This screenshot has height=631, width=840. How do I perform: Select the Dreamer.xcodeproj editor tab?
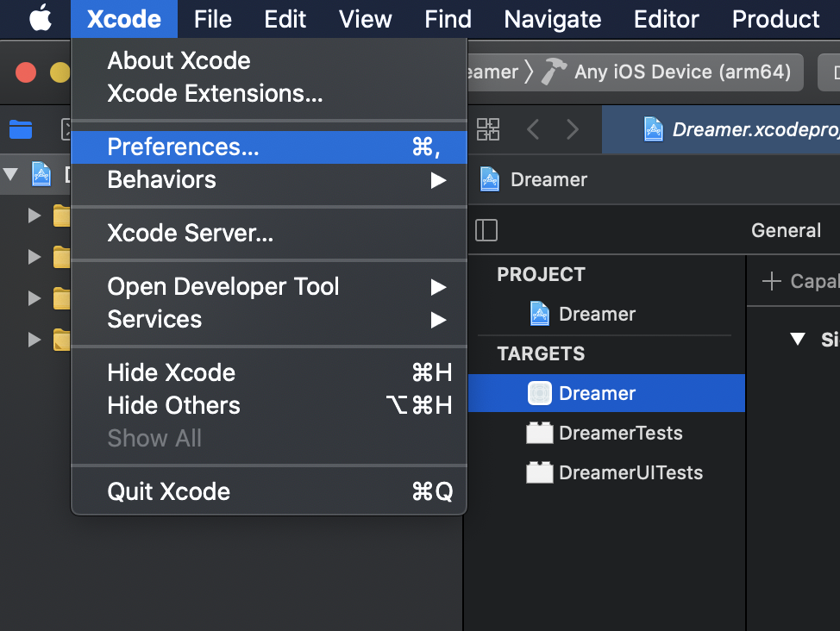tap(721, 129)
